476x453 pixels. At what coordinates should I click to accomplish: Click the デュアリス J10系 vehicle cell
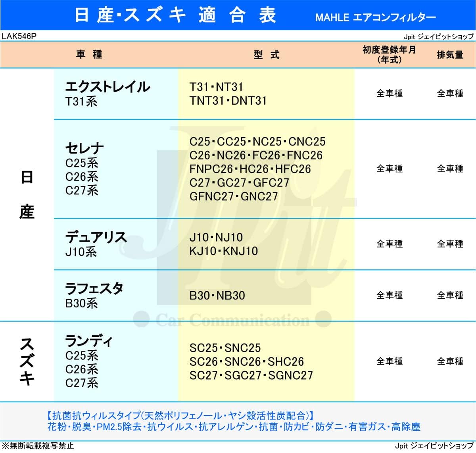(x=96, y=244)
